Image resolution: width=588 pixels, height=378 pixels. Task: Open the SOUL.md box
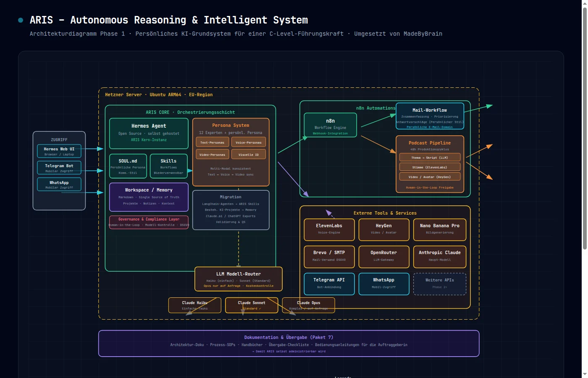tap(128, 166)
